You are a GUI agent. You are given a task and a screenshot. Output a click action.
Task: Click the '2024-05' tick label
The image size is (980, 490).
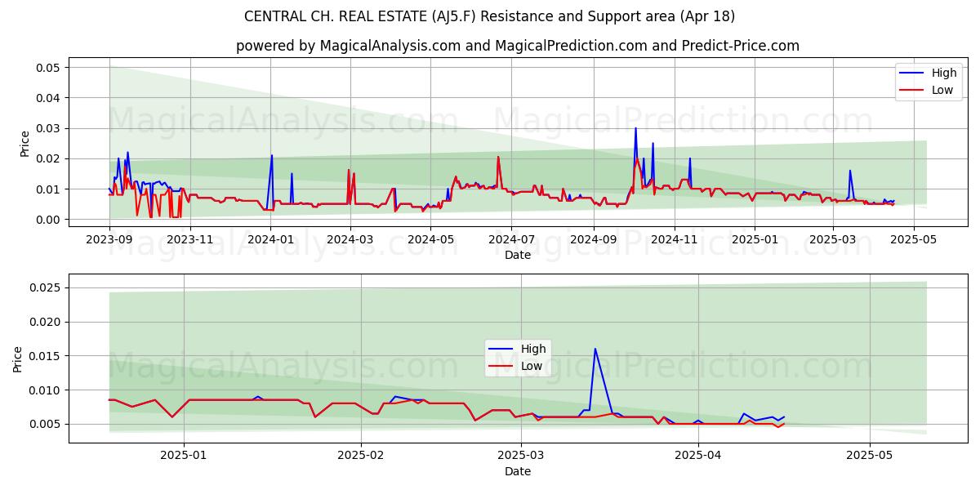coord(431,239)
